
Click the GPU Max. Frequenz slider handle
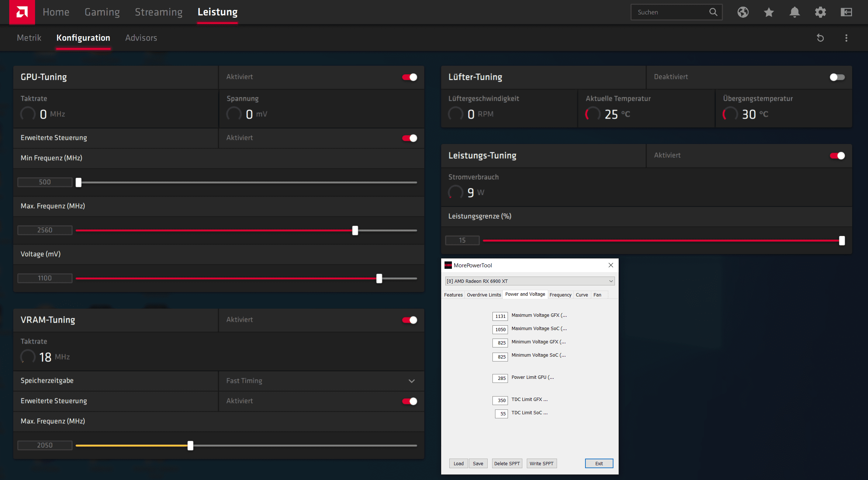[x=355, y=230]
